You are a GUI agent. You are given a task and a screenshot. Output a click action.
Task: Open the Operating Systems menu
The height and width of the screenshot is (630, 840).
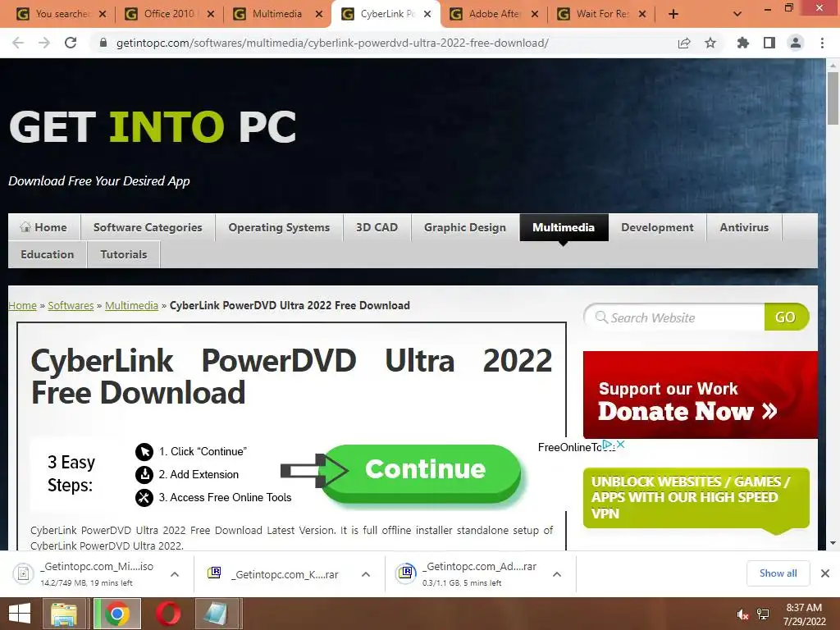pos(279,227)
